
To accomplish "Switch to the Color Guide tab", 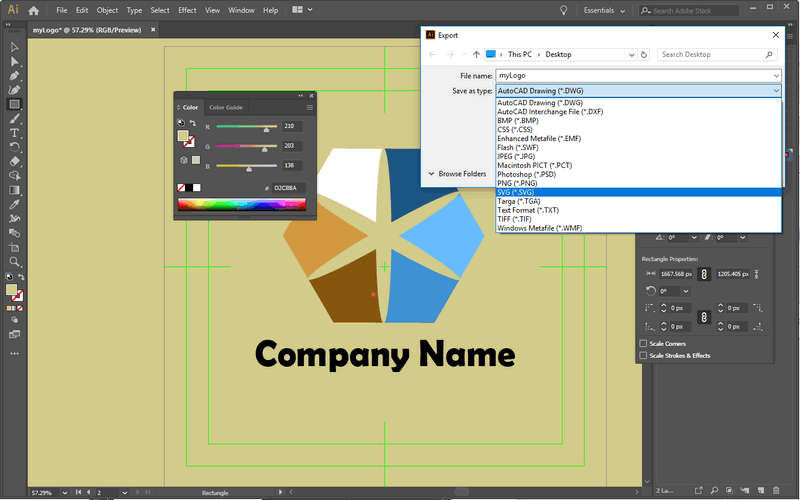I will pyautogui.click(x=225, y=107).
